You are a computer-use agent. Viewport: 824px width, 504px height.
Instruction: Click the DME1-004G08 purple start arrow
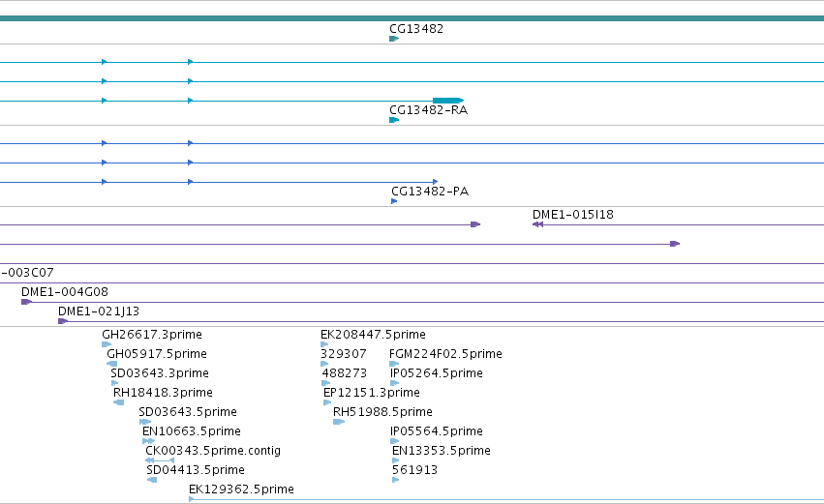point(26,302)
